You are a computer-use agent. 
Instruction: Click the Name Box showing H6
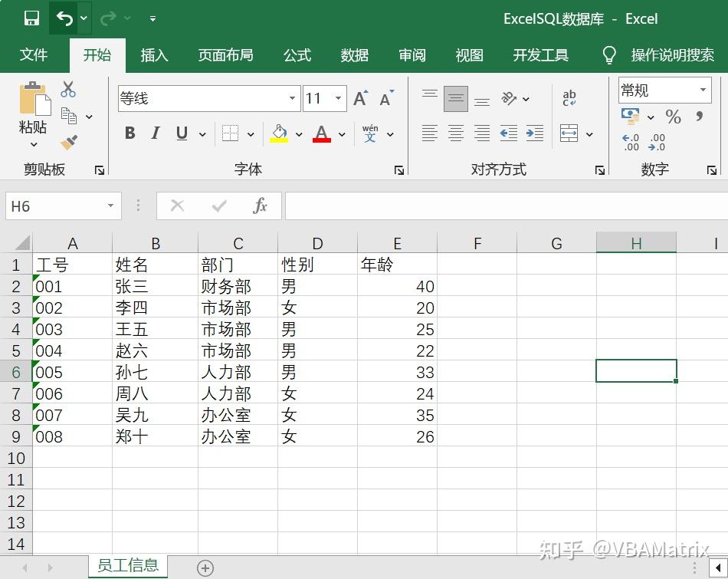coord(64,206)
